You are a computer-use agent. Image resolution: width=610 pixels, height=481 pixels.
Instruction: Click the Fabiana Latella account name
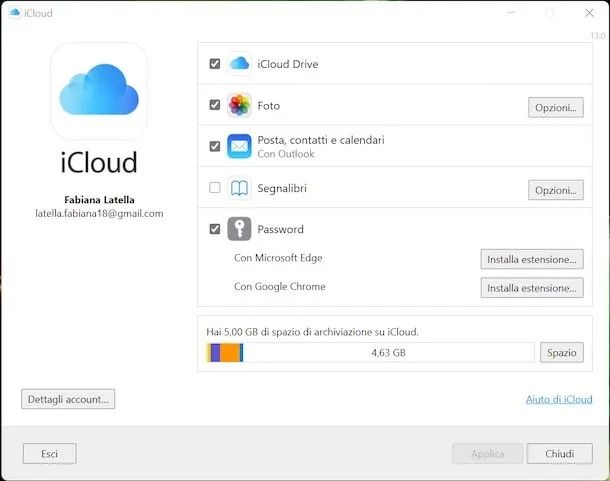pos(99,200)
